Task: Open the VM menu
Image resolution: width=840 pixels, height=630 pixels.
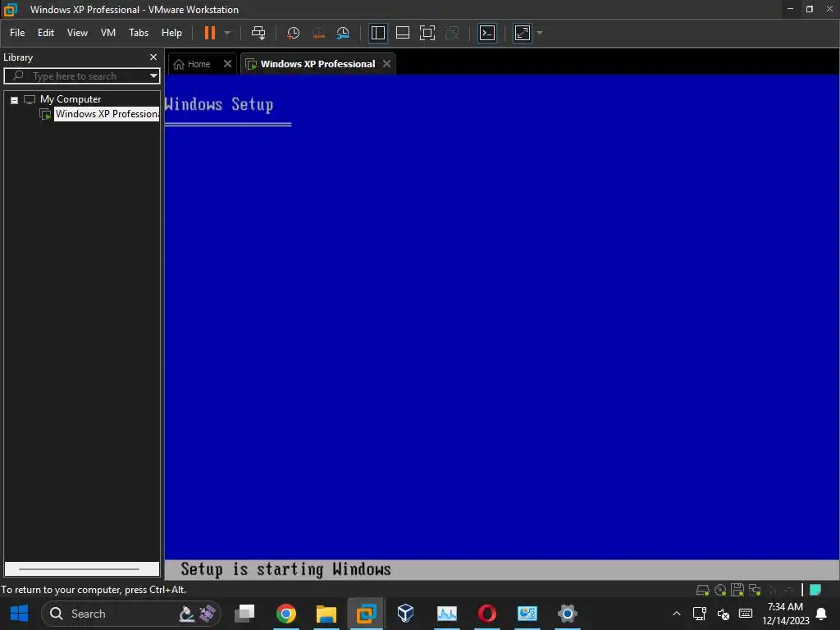Action: click(x=108, y=33)
